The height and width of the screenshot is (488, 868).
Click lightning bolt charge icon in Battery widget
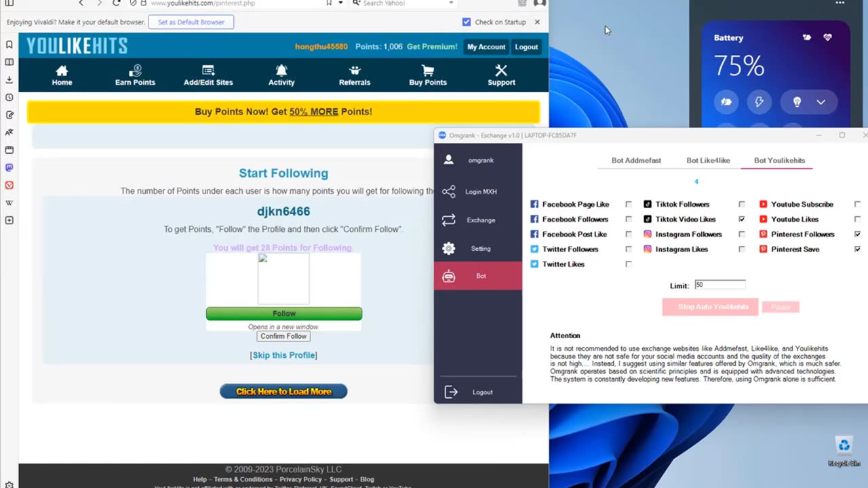click(759, 102)
